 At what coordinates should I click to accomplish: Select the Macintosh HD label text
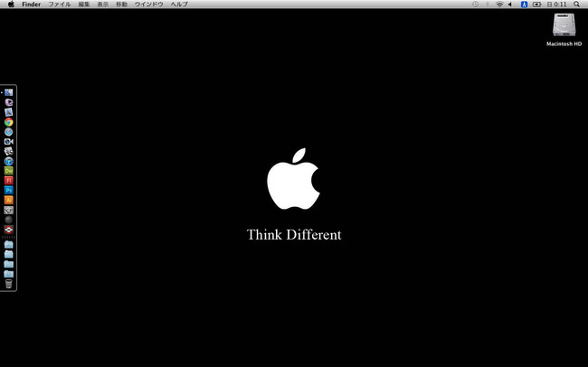point(564,44)
